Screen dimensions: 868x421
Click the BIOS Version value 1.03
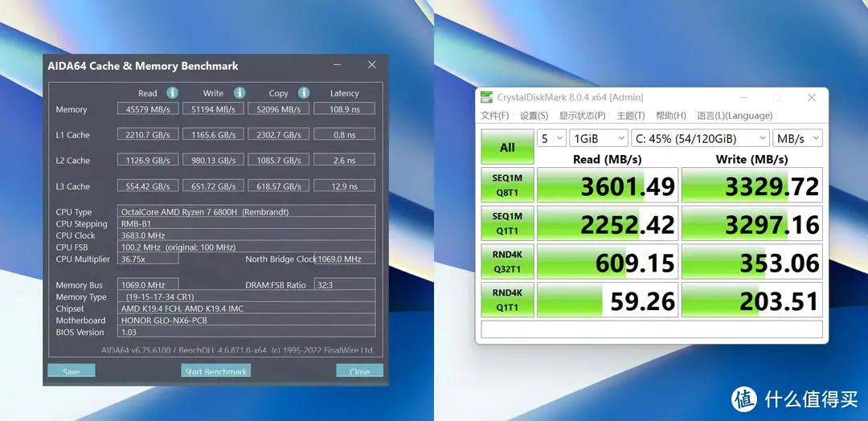pos(247,332)
